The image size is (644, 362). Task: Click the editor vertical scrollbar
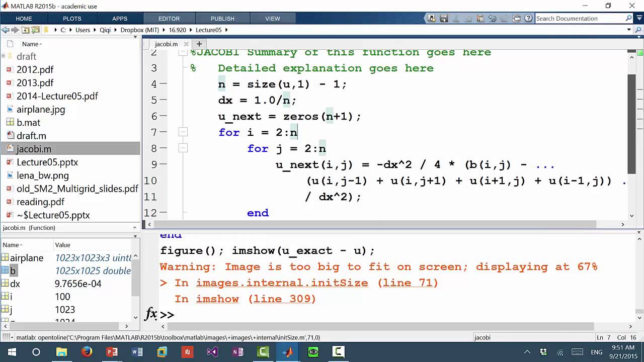click(632, 123)
